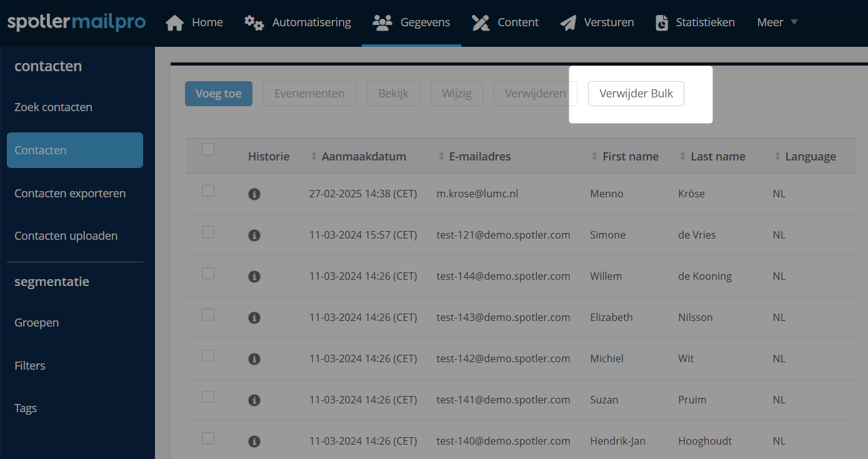Select checkbox for m.krose@lumc.nl row
Image resolution: width=868 pixels, height=459 pixels.
[x=208, y=191]
